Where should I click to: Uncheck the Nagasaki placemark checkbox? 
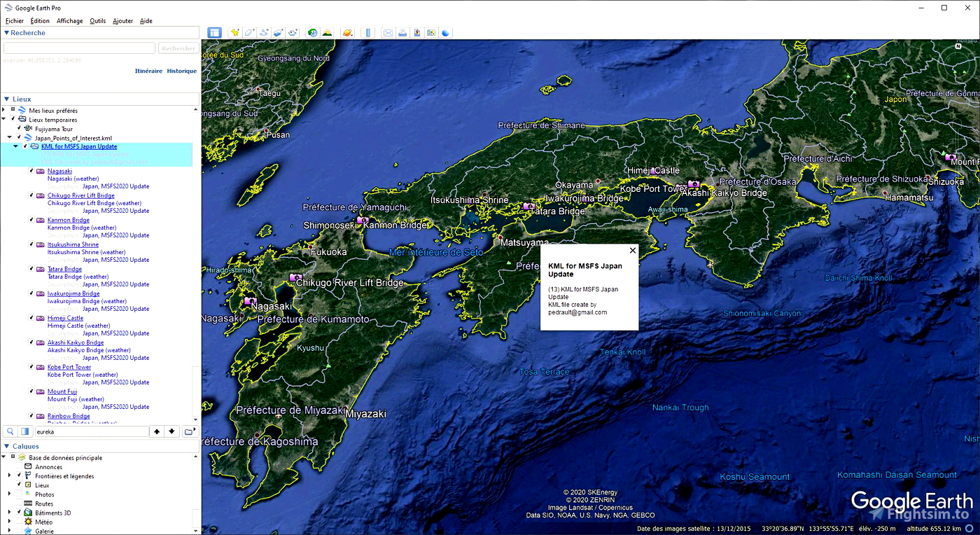coord(31,171)
